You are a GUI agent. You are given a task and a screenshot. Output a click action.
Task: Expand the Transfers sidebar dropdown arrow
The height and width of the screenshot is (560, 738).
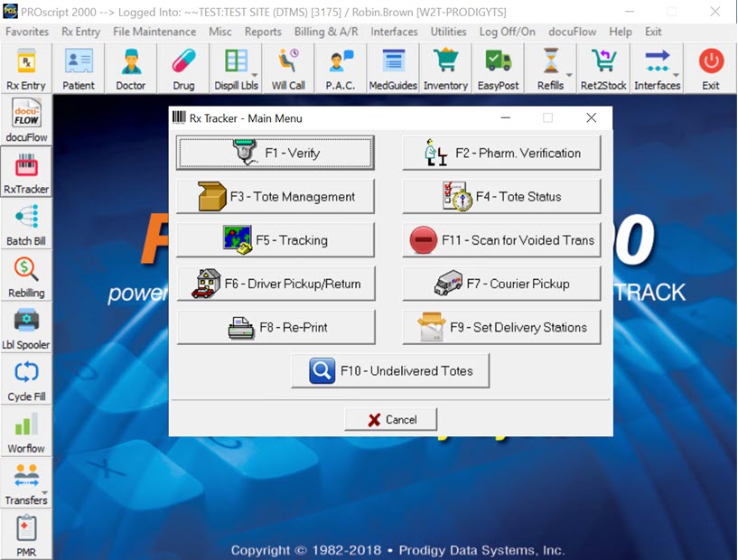click(45, 493)
